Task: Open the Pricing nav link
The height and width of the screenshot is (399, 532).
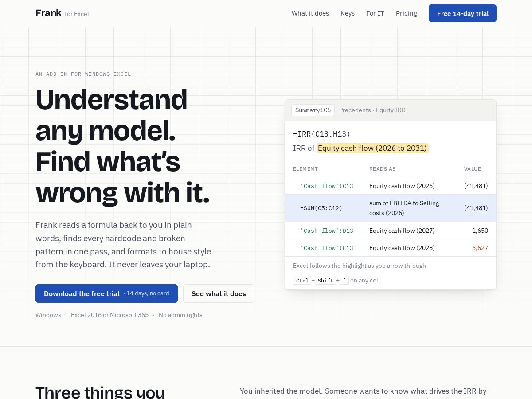Action: [407, 13]
